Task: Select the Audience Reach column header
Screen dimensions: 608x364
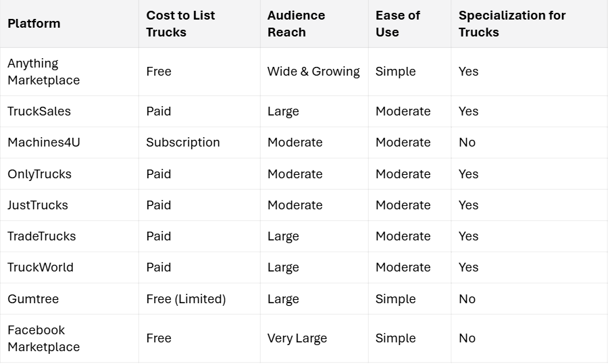Action: tap(296, 24)
